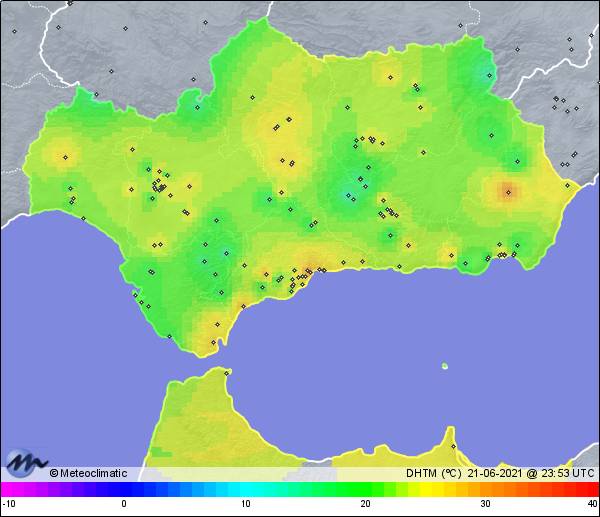Click the ©Meteoclimatic copyright text
This screenshot has width=600, height=517.
[x=88, y=473]
